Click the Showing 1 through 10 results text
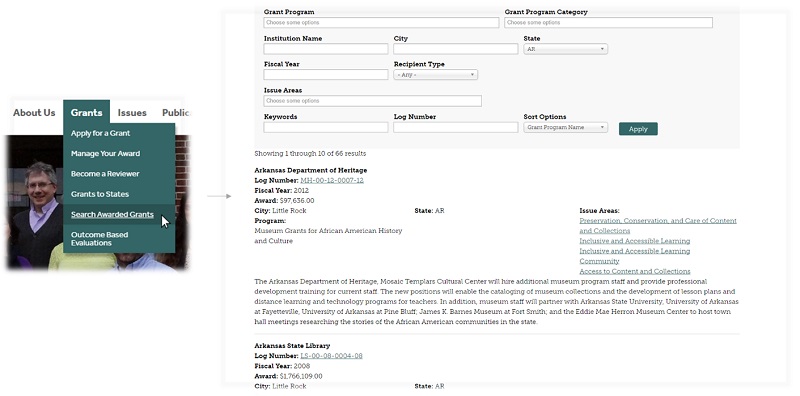 coord(310,153)
